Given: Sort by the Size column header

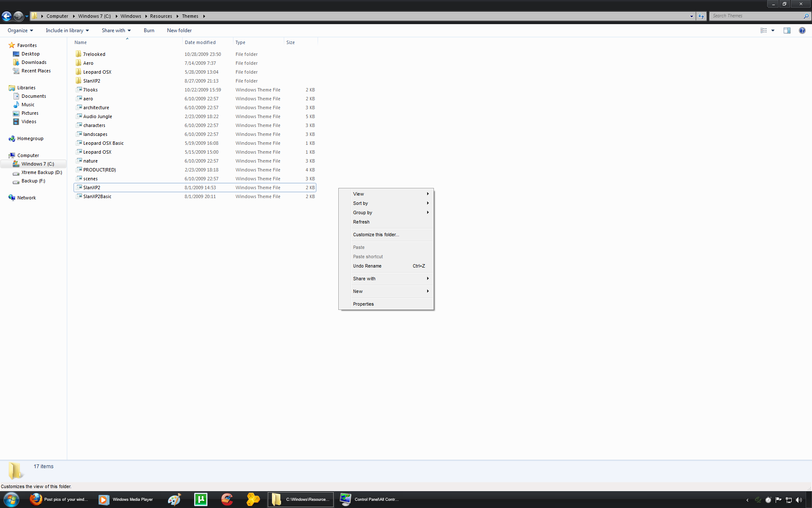Looking at the screenshot, I should [301, 42].
